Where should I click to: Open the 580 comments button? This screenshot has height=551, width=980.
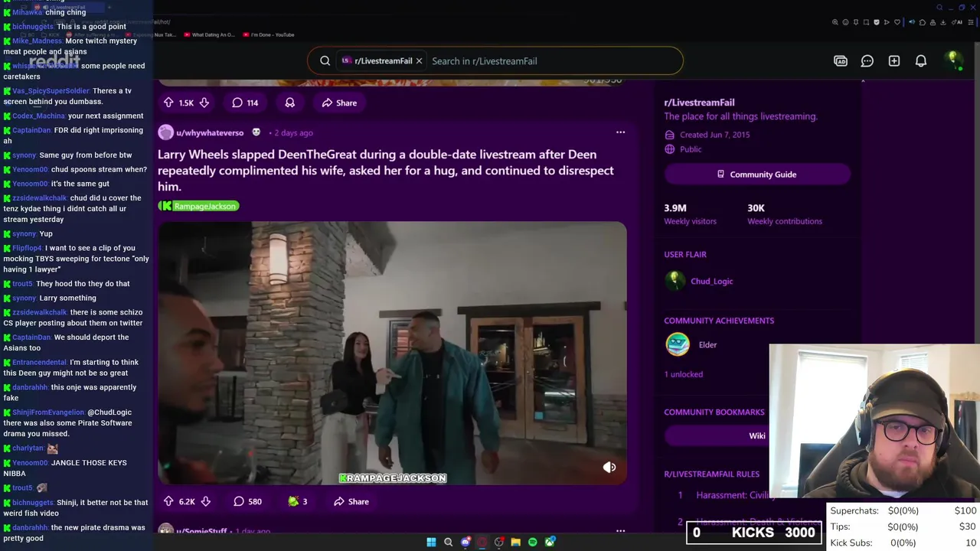247,501
